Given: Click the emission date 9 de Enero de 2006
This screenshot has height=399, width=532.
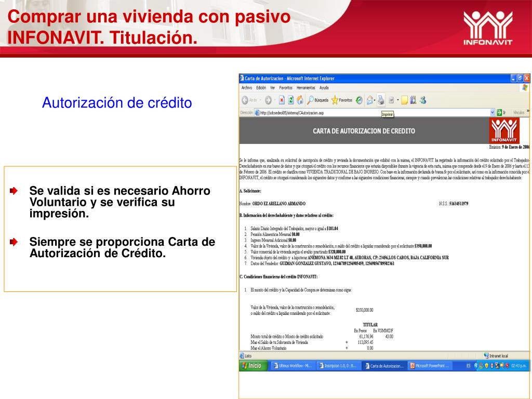Looking at the screenshot, I should 516,147.
